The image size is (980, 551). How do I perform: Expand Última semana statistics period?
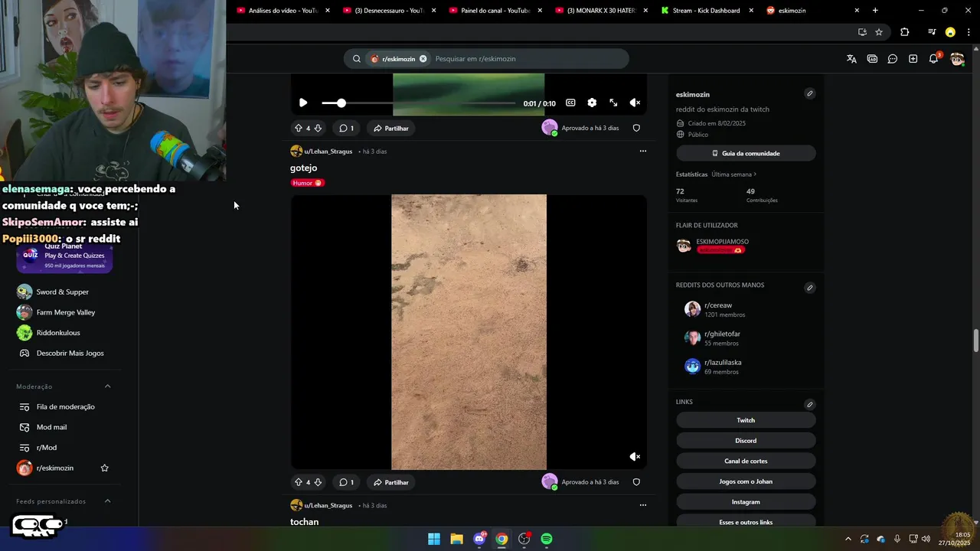[733, 174]
